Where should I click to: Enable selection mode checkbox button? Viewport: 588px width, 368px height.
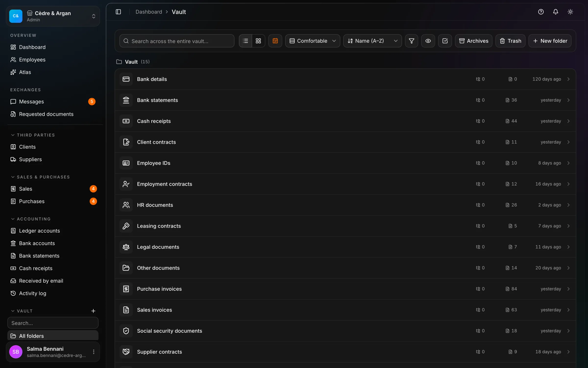[445, 41]
